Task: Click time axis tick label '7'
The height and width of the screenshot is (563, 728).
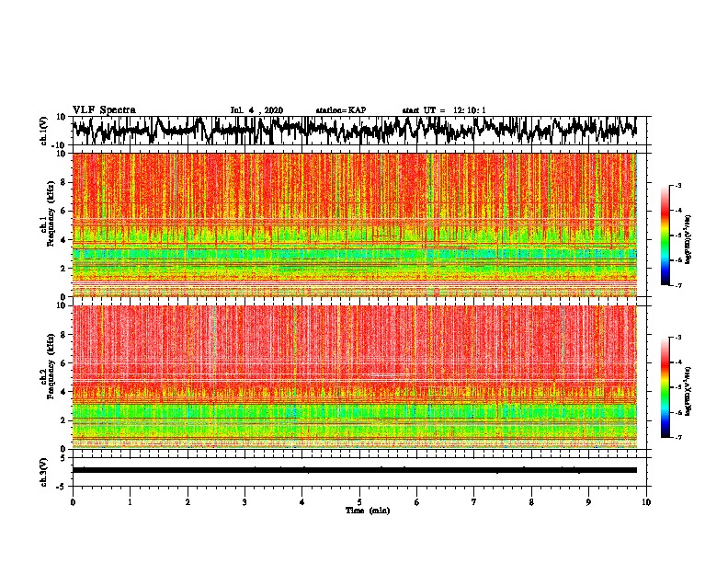Action: pos(474,502)
